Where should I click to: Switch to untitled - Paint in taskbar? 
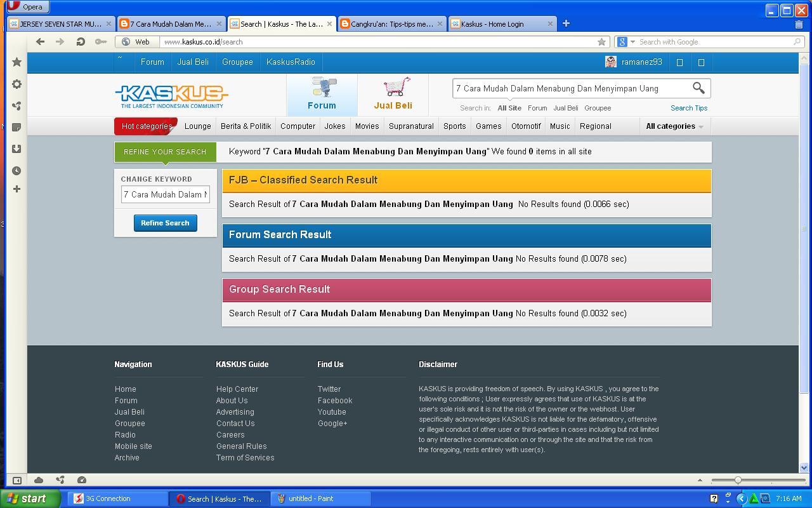point(320,498)
